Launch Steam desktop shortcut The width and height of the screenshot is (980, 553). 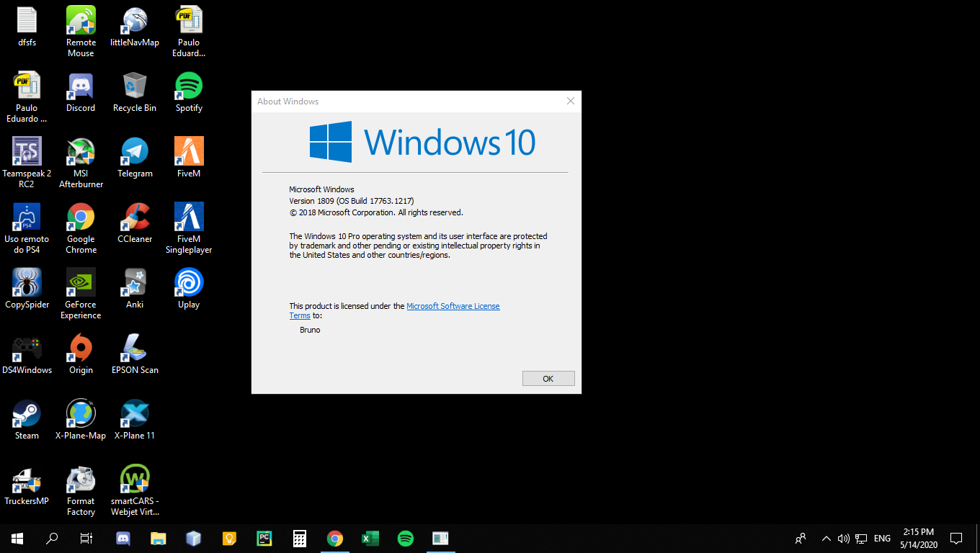coord(27,421)
